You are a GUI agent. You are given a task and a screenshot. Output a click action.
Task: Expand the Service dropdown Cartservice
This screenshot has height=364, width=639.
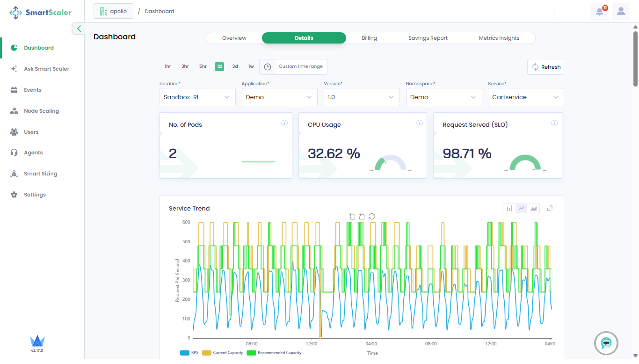[525, 97]
